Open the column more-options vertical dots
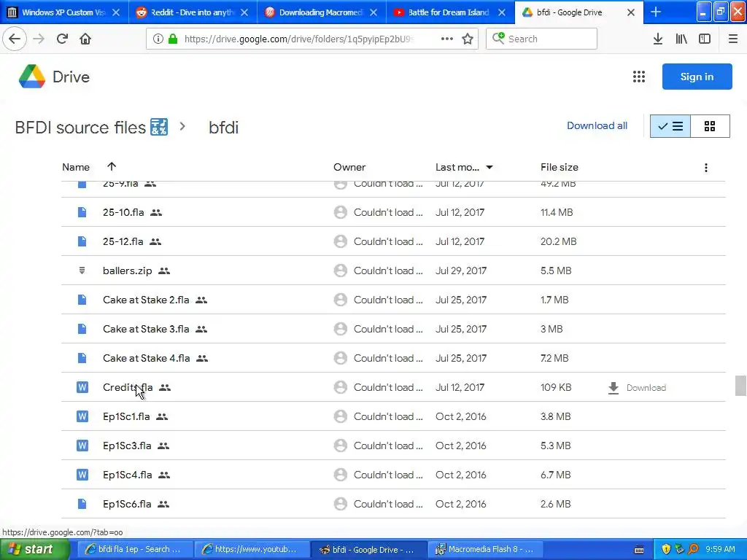Viewport: 747px width, 560px height. coord(706,168)
